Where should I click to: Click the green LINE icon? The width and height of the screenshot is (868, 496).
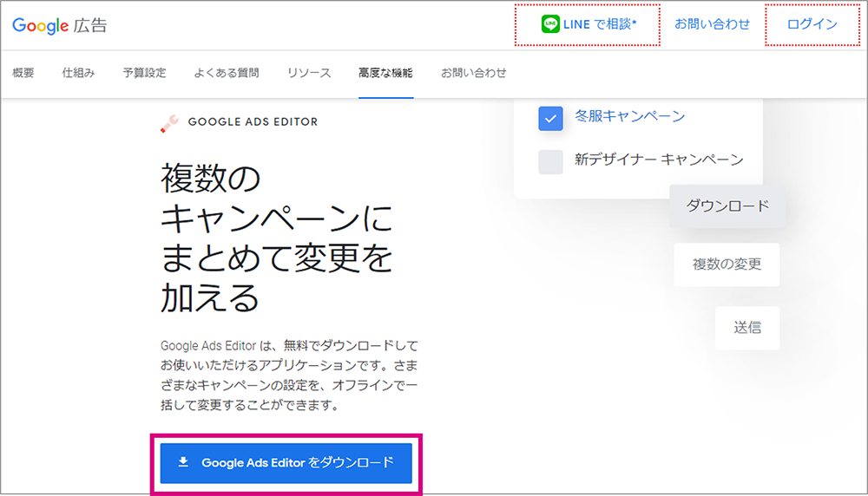(550, 23)
